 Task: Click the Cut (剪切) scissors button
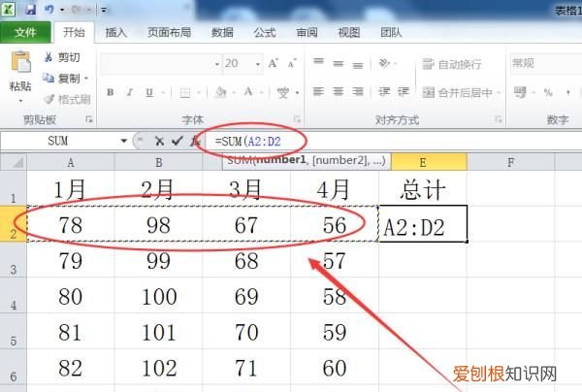[x=62, y=57]
